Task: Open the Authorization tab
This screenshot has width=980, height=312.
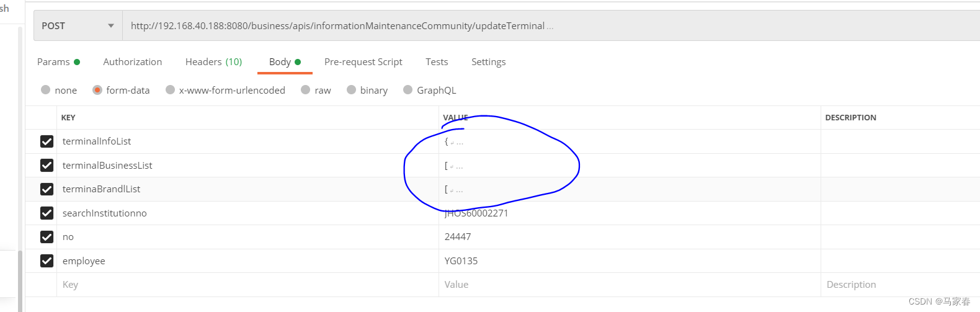Action: [133, 62]
